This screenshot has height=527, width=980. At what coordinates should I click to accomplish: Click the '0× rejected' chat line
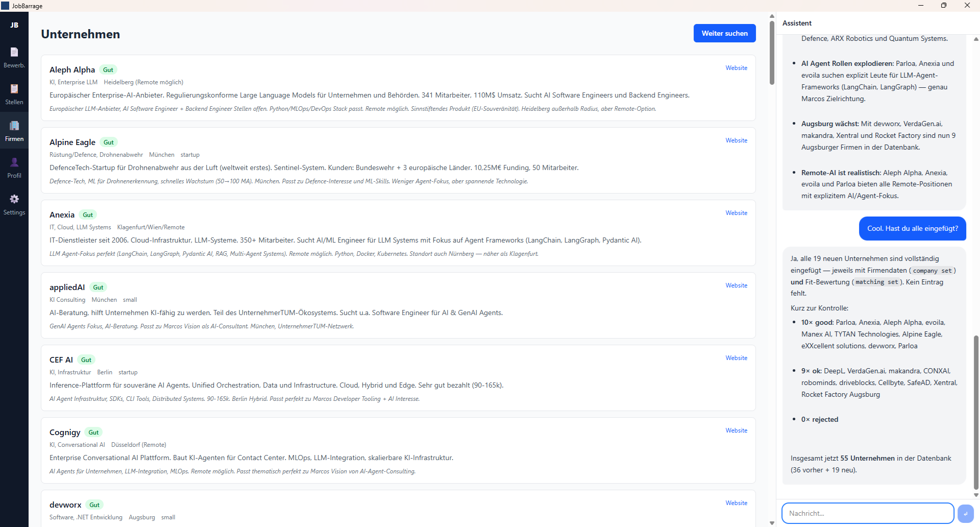pos(820,419)
